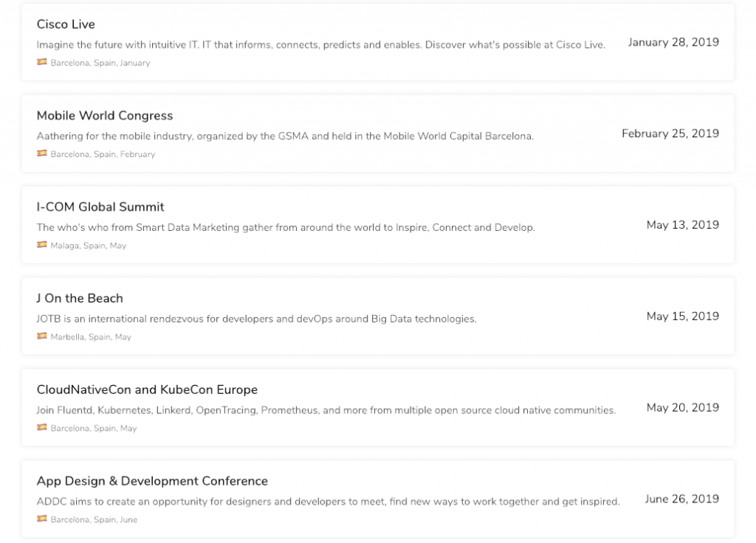756x543 pixels.
Task: Open the Cisco Live event title
Action: coord(66,24)
